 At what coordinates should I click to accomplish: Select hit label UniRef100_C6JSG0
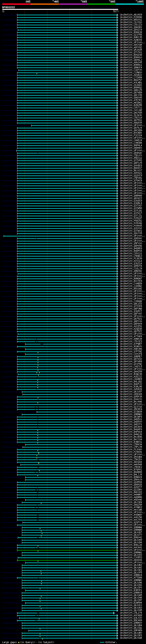(131, 22)
